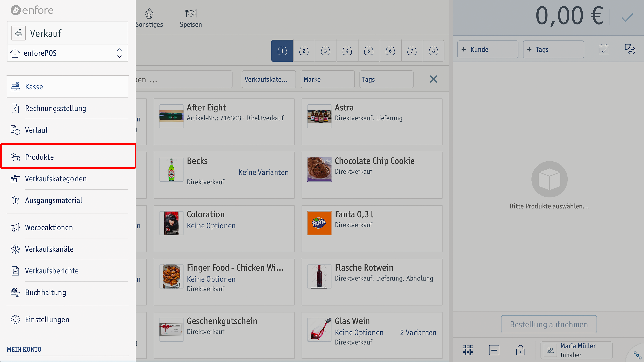This screenshot has height=362, width=644.
Task: Switch to cart tab 8
Action: (433, 51)
